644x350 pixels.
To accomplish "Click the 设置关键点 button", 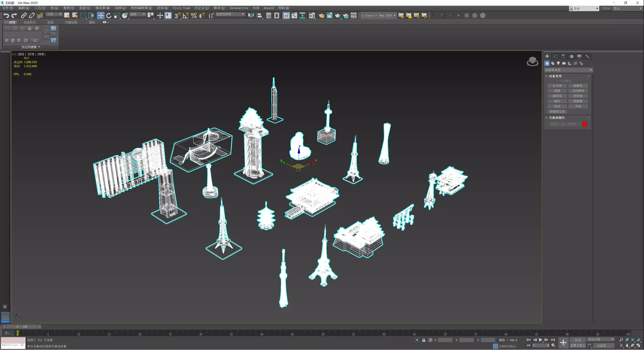I will [577, 345].
